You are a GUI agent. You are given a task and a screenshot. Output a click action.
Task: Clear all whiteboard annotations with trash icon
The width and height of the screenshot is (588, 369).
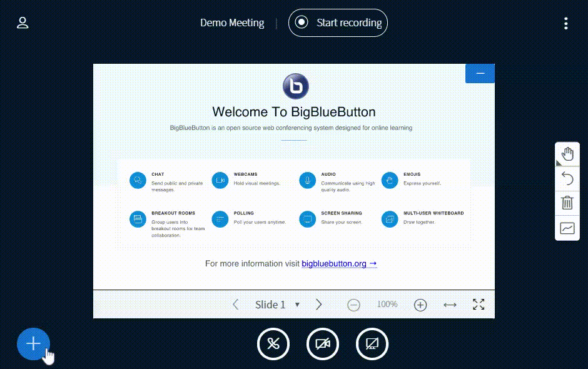[567, 203]
